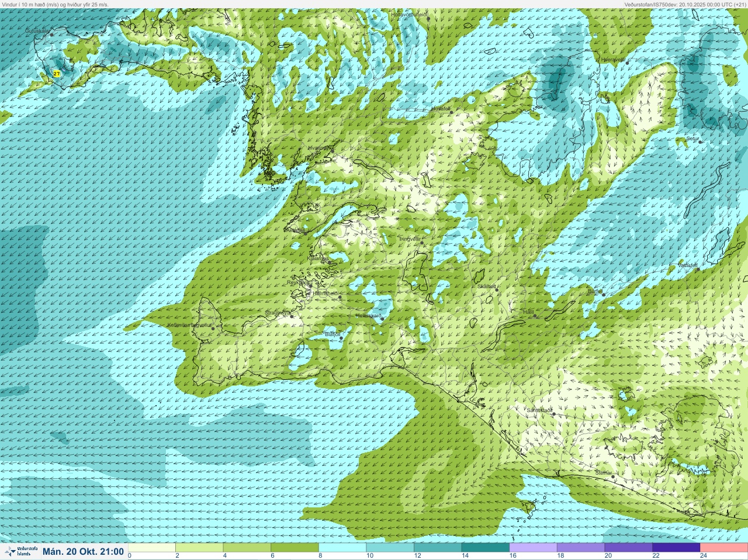Viewport: 748px width, 560px height.
Task: Click the legend tick label 16
Action: coord(512,556)
